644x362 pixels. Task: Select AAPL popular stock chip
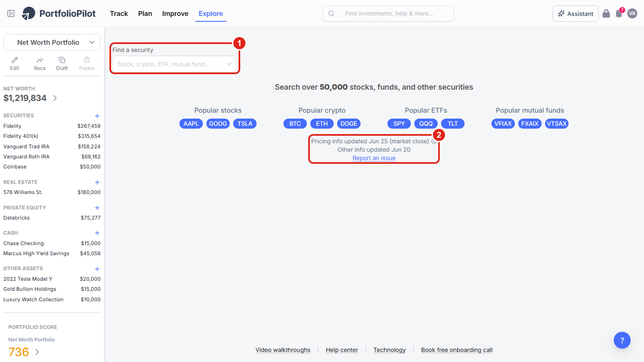point(191,124)
